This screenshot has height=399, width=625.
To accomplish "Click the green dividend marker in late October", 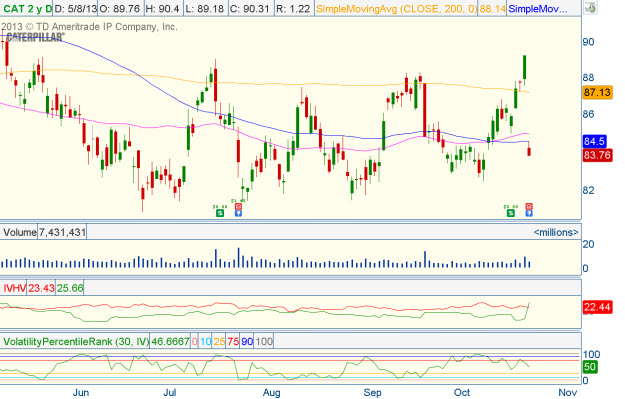I will [511, 213].
